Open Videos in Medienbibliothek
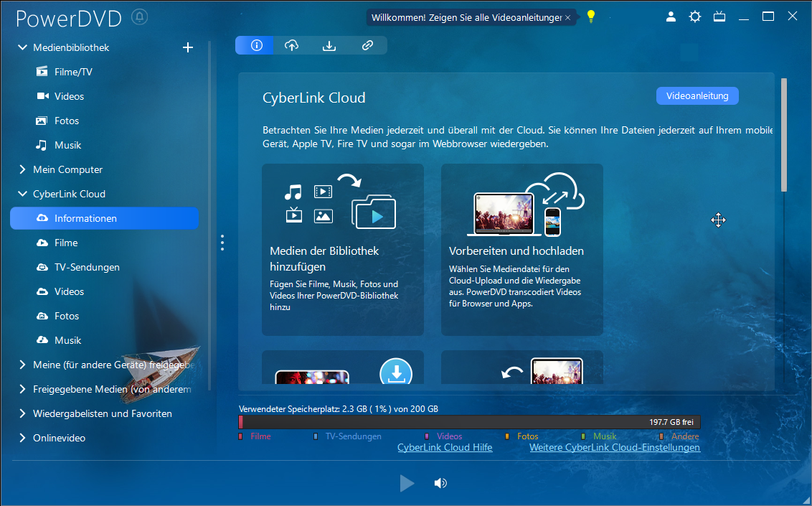Screen dimensions: 812x506 coord(69,96)
